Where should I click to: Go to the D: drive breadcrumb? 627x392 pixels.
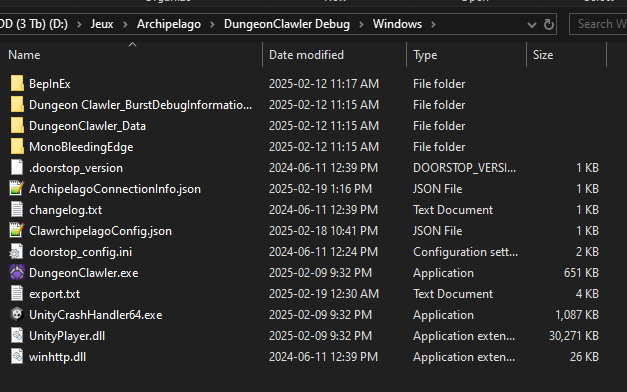pyautogui.click(x=34, y=24)
